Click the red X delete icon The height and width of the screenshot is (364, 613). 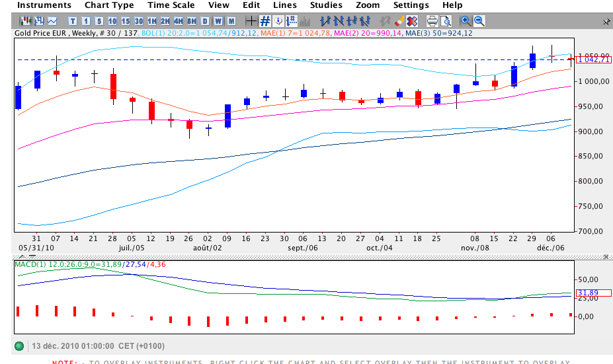413,21
